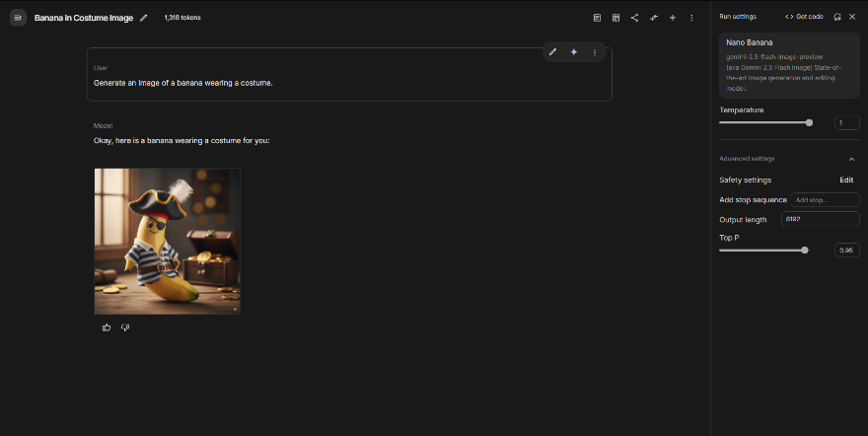The height and width of the screenshot is (436, 868).
Task: Click the sparkle rerun icon on message
Action: [x=573, y=52]
